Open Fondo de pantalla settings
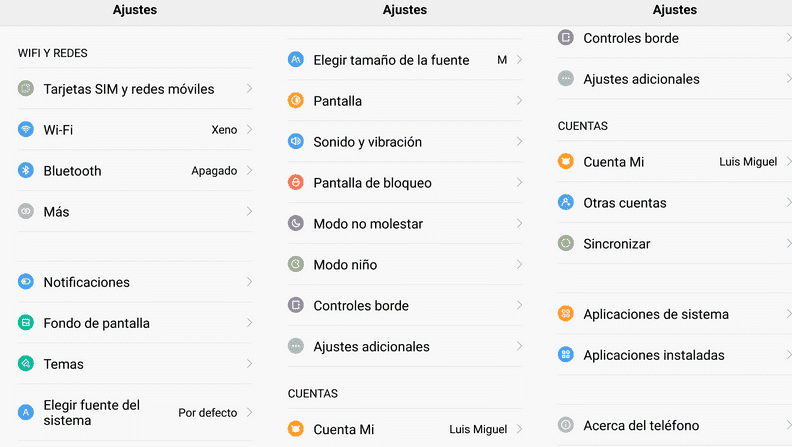 click(x=135, y=323)
